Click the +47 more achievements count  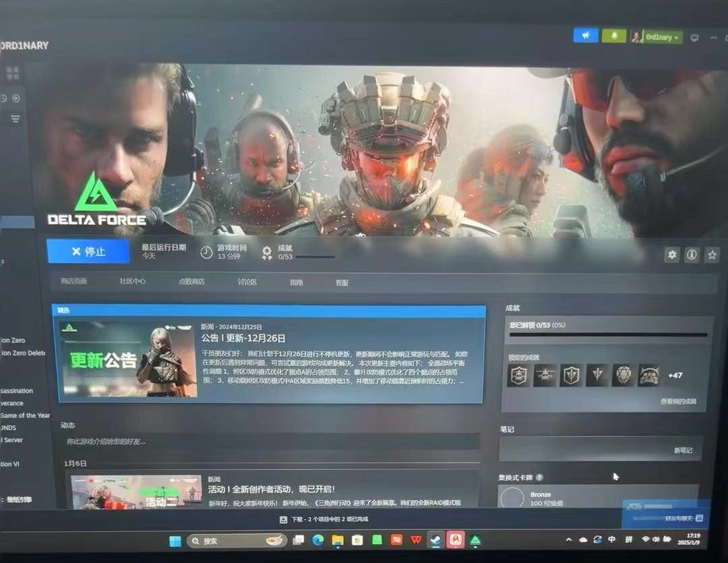coord(675,376)
